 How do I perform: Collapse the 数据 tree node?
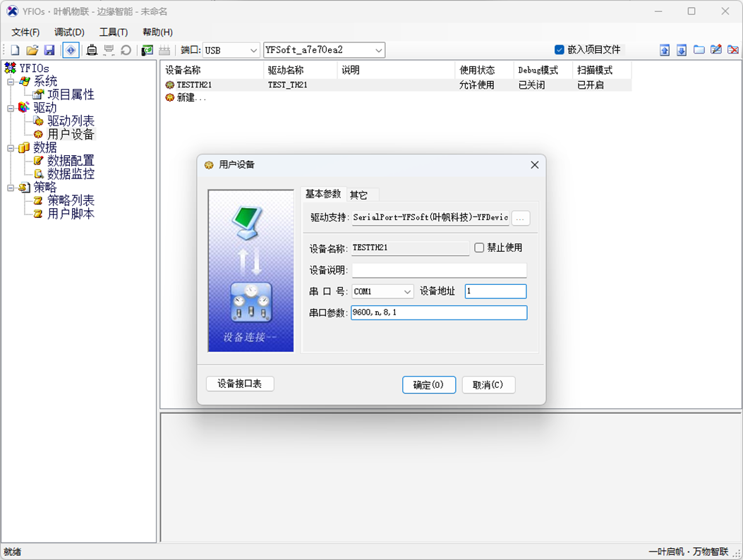[11, 148]
